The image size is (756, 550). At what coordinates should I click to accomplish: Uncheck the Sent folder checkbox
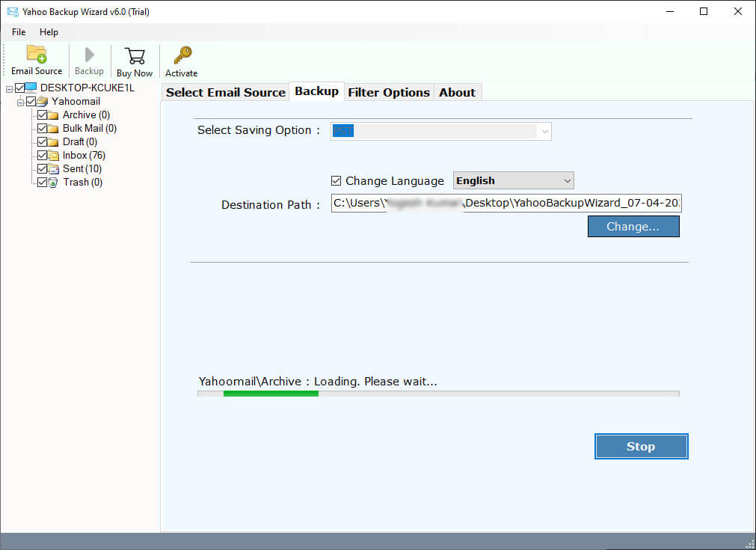[42, 169]
